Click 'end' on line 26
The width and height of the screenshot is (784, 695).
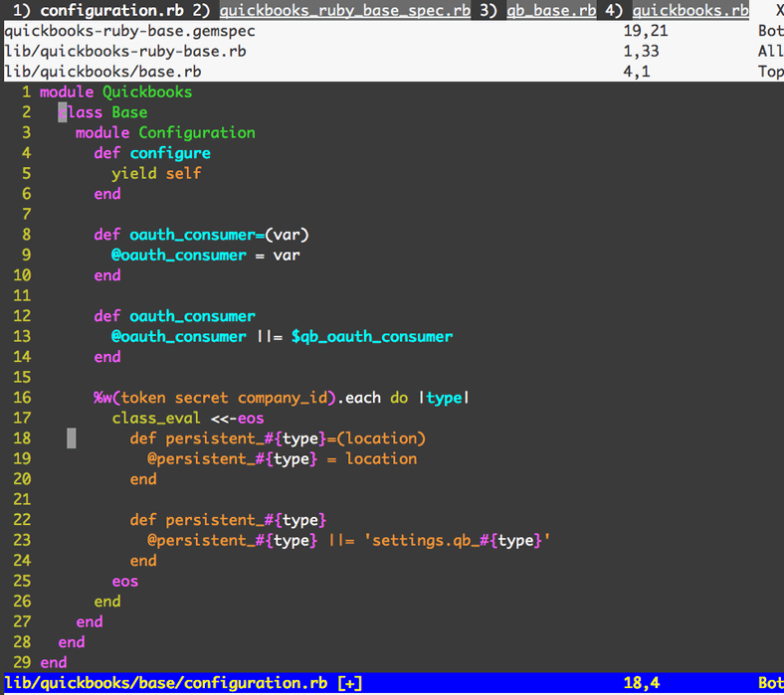coord(107,602)
